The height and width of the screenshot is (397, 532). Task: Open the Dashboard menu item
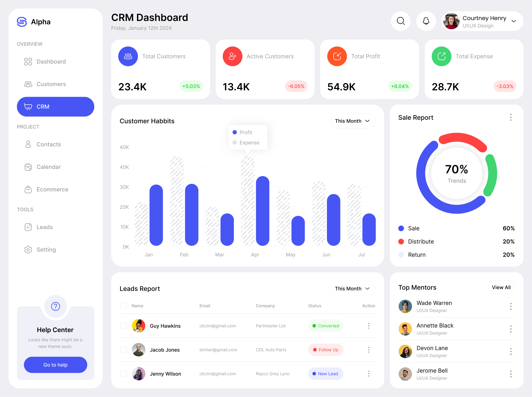coord(51,61)
